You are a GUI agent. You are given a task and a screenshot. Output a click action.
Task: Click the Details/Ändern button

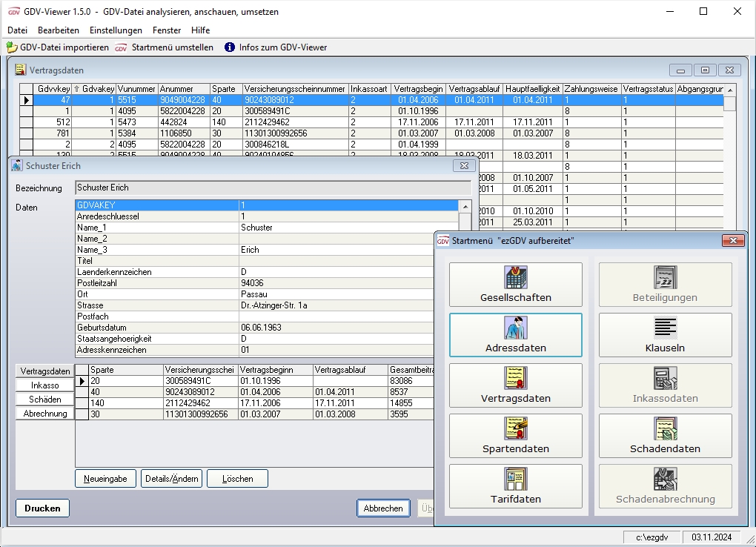tap(172, 479)
